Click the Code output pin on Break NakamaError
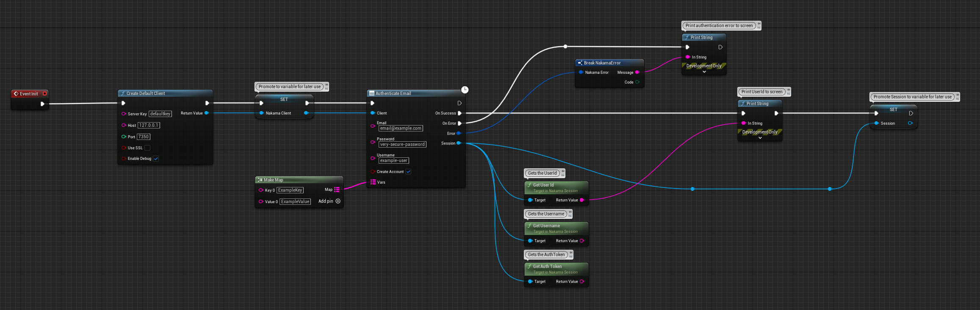 click(x=637, y=82)
